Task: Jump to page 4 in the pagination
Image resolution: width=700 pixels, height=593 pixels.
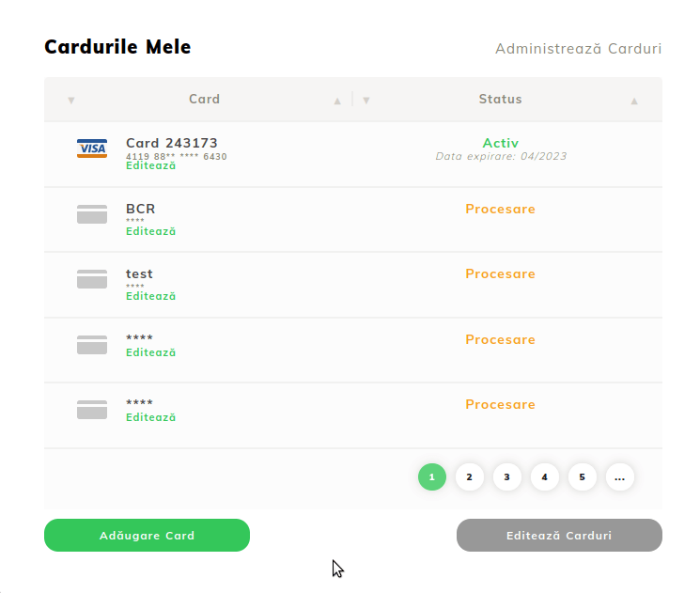Action: coord(544,477)
